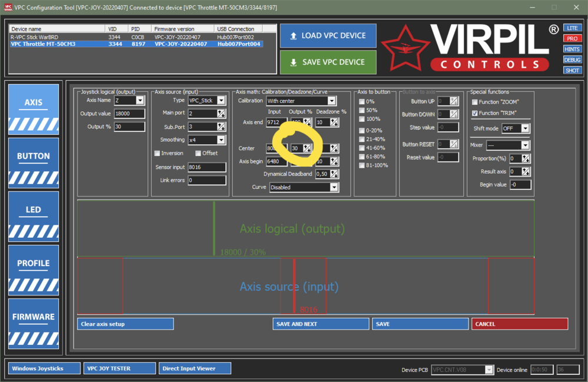
Task: Click the Virpil Controls star logo
Action: 405,48
